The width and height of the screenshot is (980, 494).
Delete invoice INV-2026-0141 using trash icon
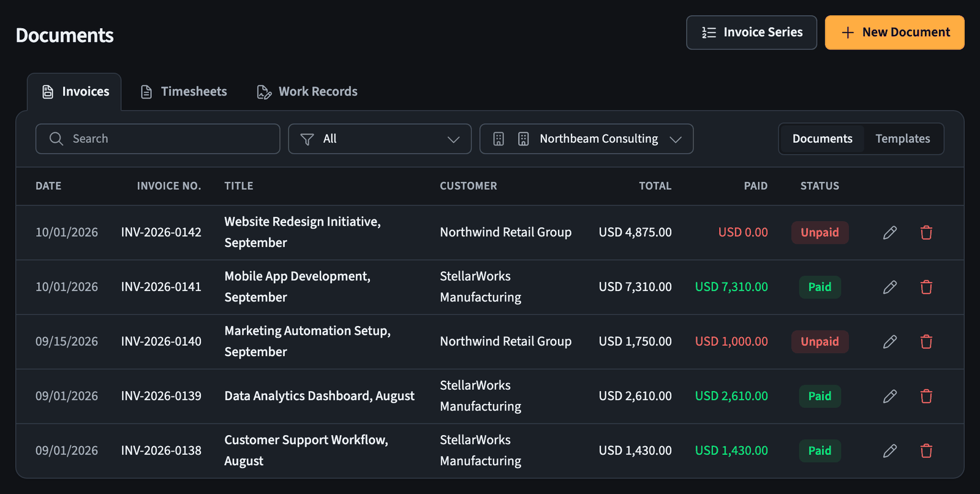point(926,287)
